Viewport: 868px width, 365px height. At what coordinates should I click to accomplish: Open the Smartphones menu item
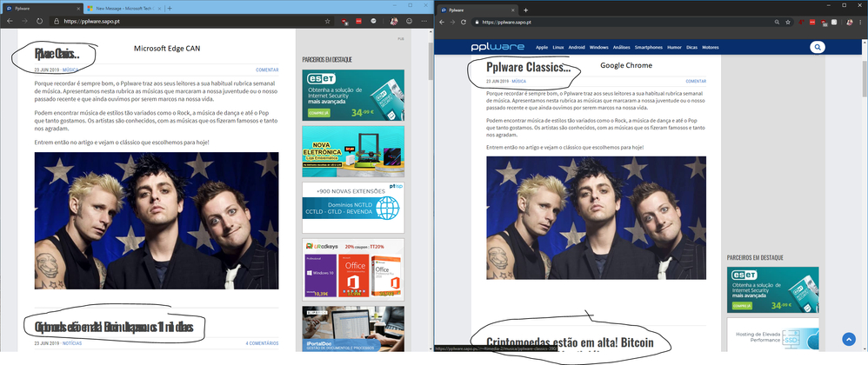click(649, 48)
